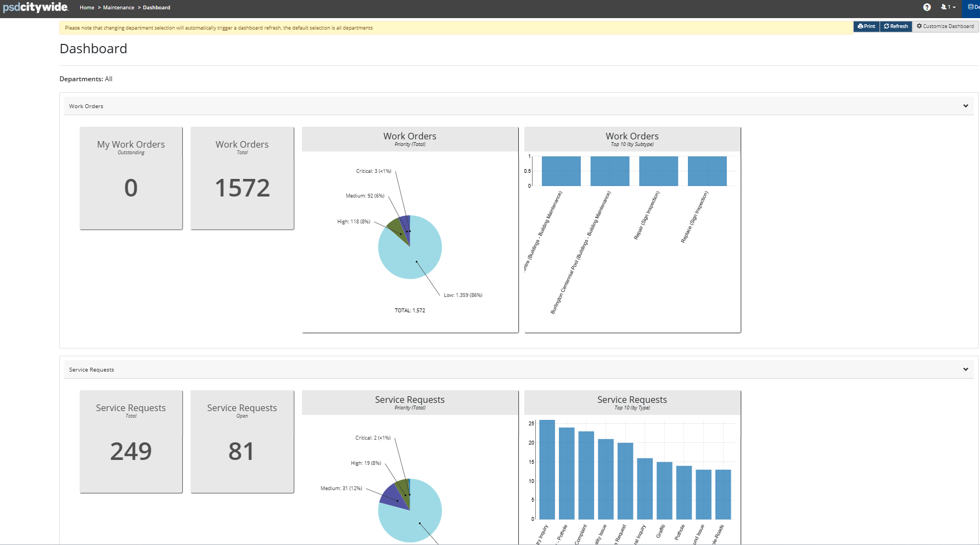
Task: Go to Home in breadcrumb
Action: [87, 8]
